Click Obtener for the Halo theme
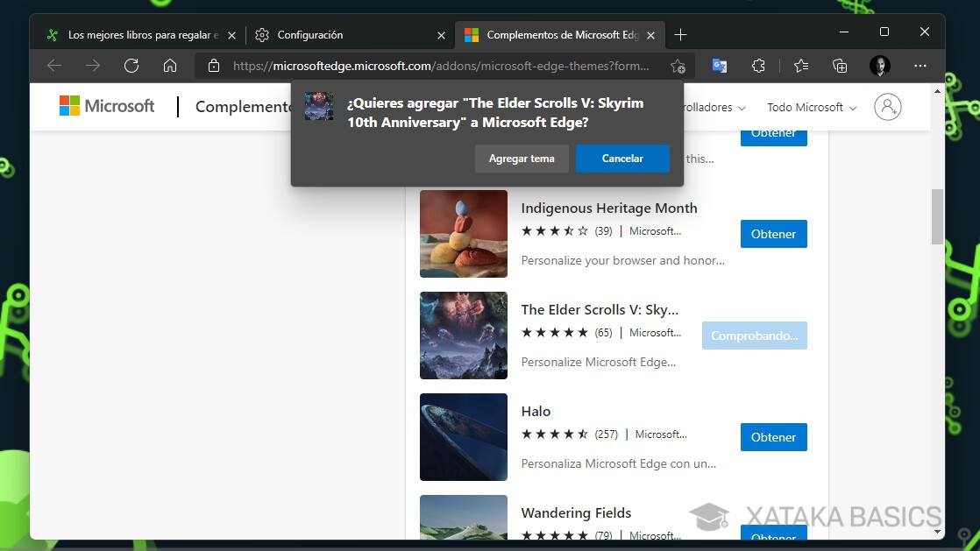The height and width of the screenshot is (551, 980). point(773,436)
